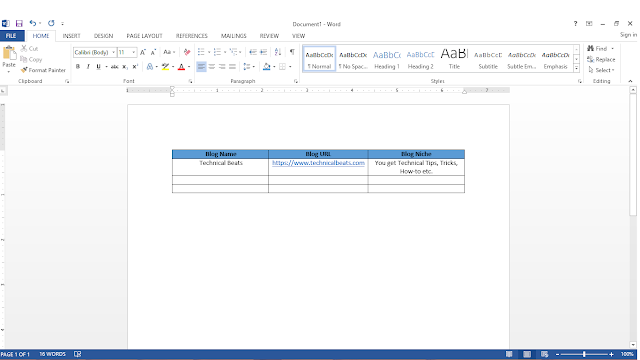Sort the selected text
This screenshot has width=640, height=360.
pyautogui.click(x=278, y=52)
